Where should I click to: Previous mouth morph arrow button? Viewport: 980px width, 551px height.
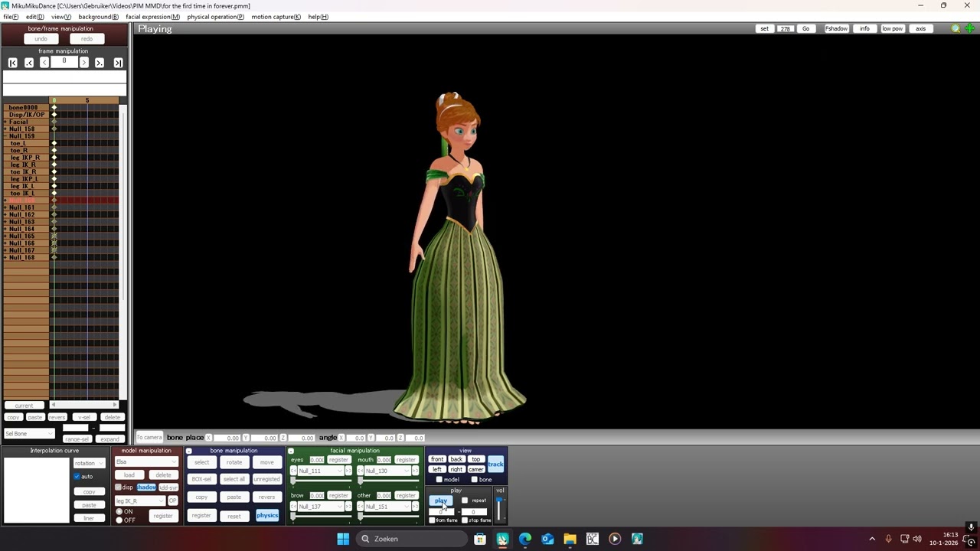pyautogui.click(x=361, y=471)
